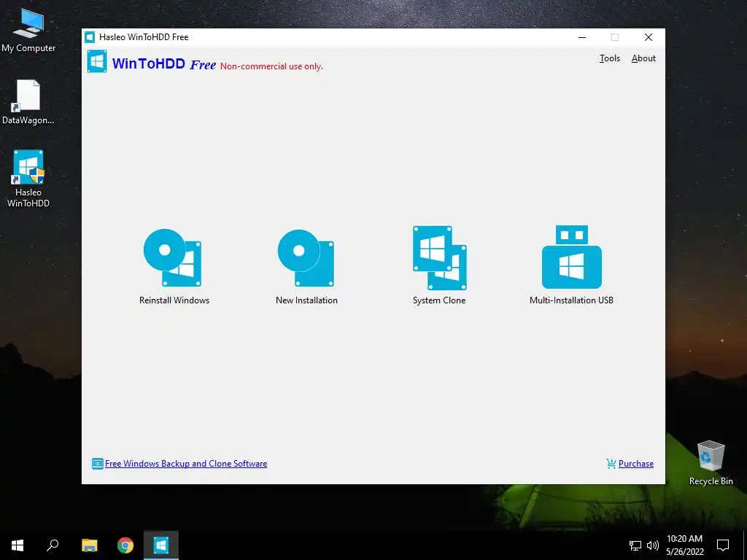Image resolution: width=747 pixels, height=560 pixels.
Task: Click the Non-commercial use only text
Action: [x=271, y=66]
